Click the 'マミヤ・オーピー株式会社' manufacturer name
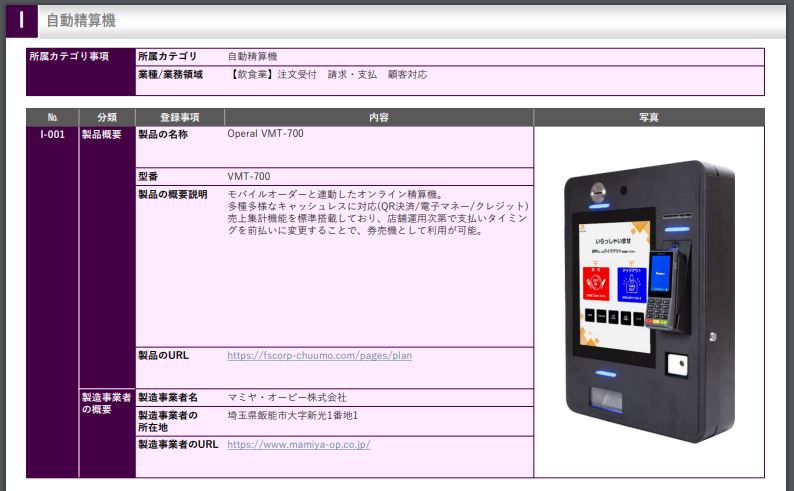The image size is (794, 491). click(287, 397)
